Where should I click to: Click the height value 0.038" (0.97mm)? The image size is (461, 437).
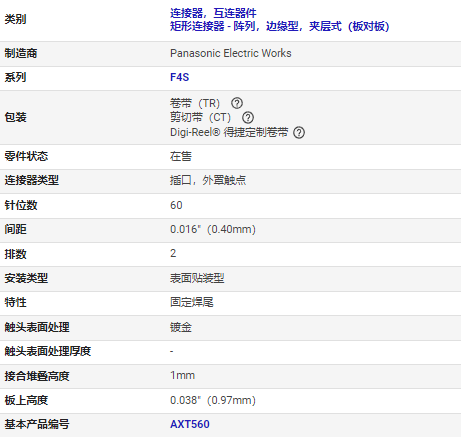[213, 400]
